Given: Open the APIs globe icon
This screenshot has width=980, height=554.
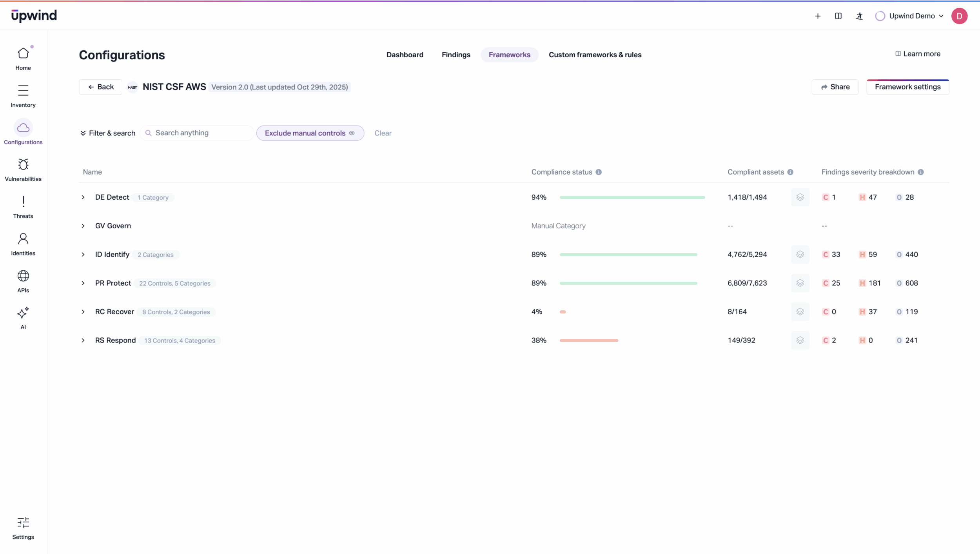Looking at the screenshot, I should click(23, 276).
